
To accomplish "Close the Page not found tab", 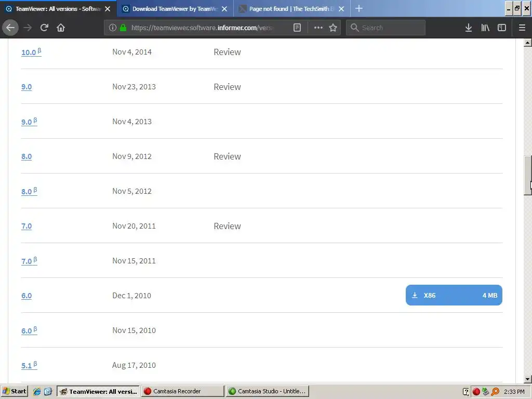I will point(341,9).
